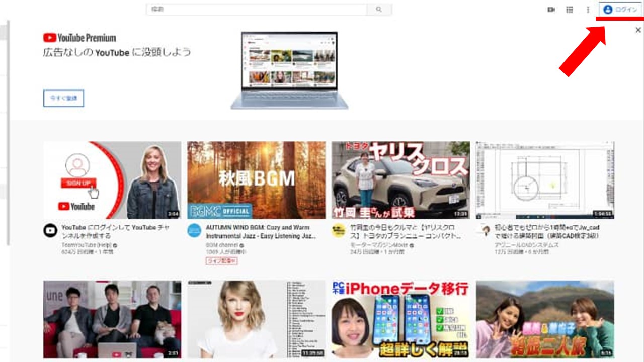
Task: Click the search magnifier icon
Action: 378,9
